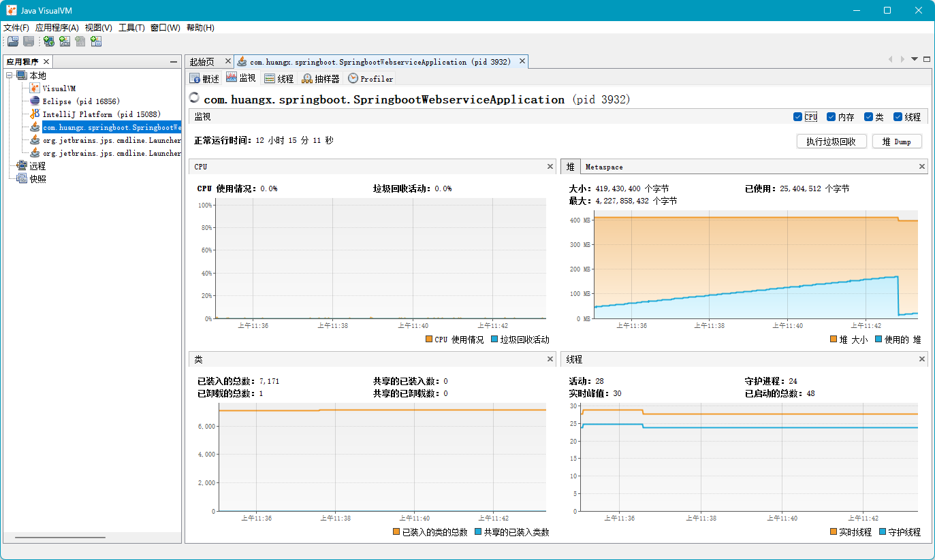Click the grayed-out Add VM Coredump toolbar icon
This screenshot has width=935, height=560.
80,42
